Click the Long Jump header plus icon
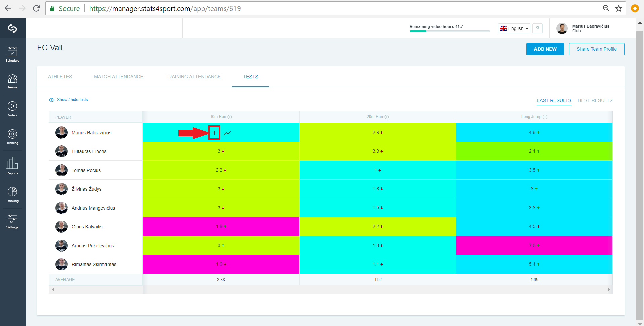The height and width of the screenshot is (326, 644). pos(545,117)
